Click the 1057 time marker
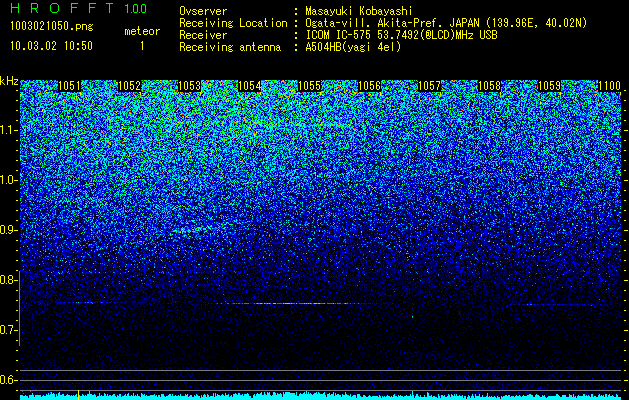This screenshot has height=400, width=629. point(429,86)
